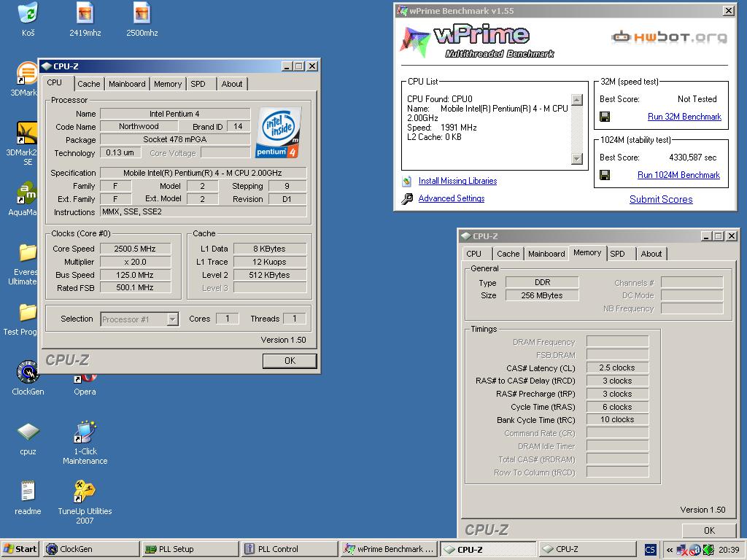Click the Best Score 4330,587 sec value
Viewport: 747px width, 560px height.
click(x=693, y=157)
